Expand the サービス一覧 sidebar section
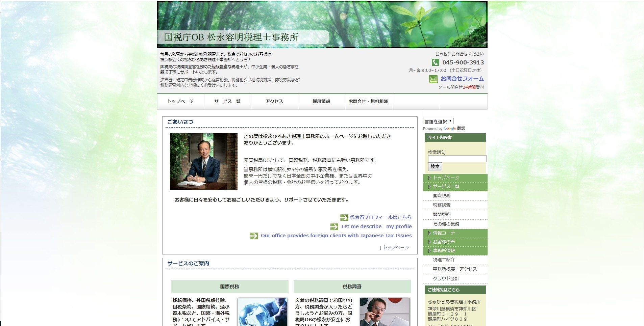This screenshot has width=644, height=326. (446, 186)
